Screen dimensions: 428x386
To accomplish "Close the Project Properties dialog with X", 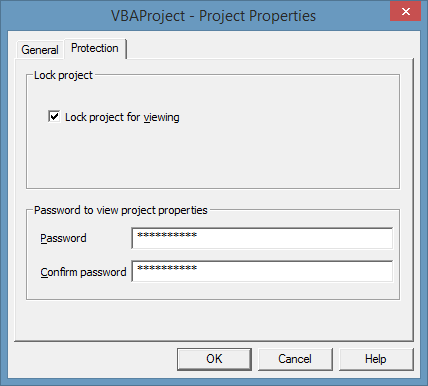I will [406, 12].
